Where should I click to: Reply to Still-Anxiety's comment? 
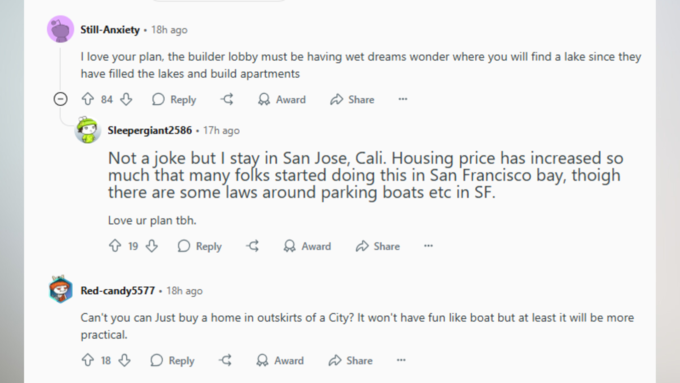click(174, 99)
